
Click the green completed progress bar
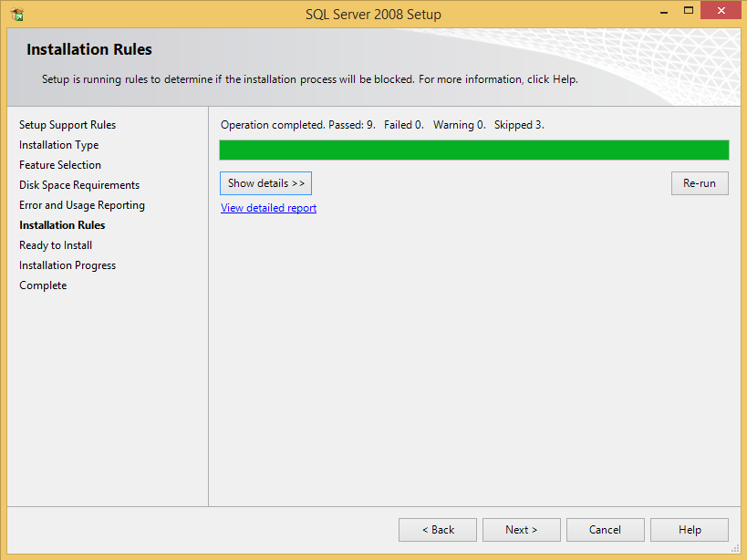474,150
